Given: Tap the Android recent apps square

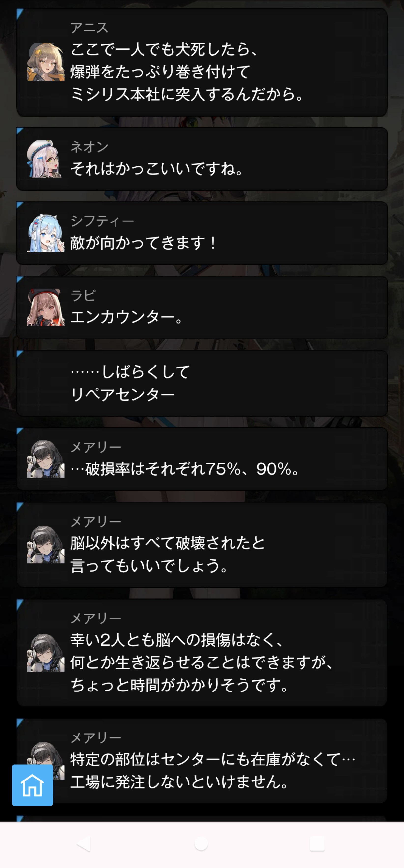Looking at the screenshot, I should (x=317, y=843).
